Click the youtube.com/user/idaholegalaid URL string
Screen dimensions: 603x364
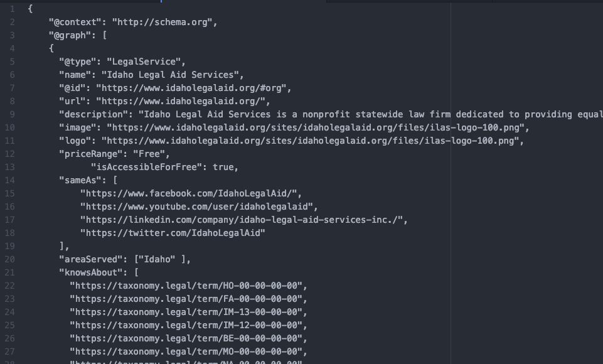coord(196,206)
